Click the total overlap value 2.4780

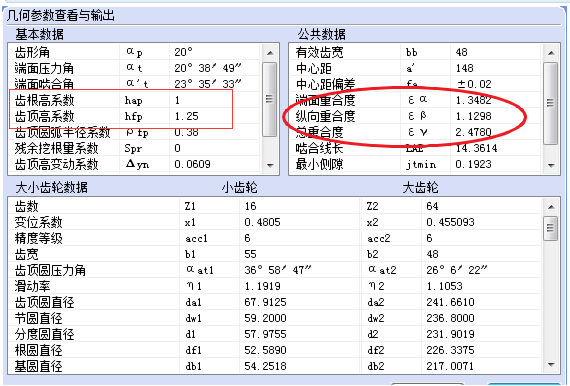(473, 132)
